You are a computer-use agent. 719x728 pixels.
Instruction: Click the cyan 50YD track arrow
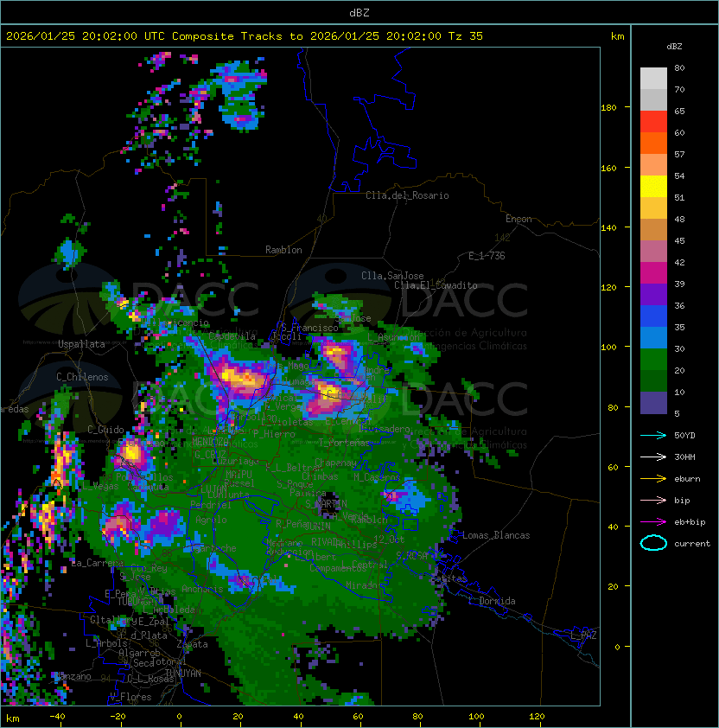pos(653,436)
